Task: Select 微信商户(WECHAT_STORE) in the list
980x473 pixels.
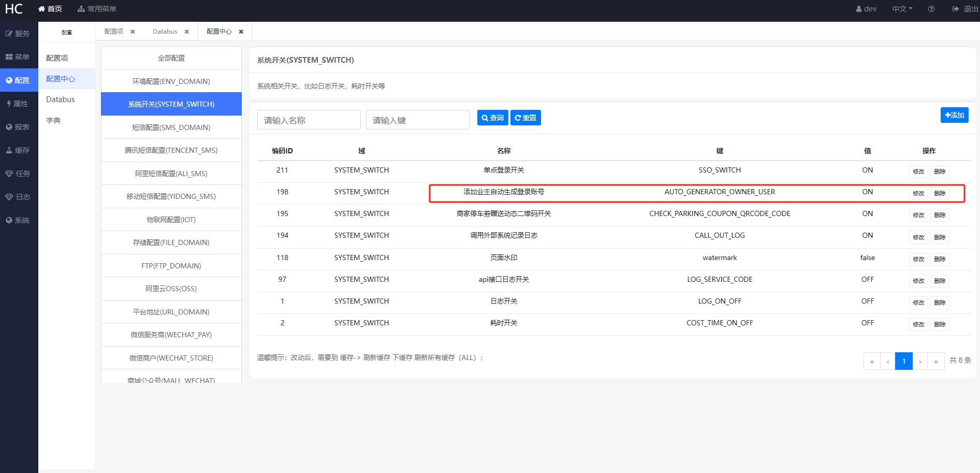Action: tap(171, 358)
